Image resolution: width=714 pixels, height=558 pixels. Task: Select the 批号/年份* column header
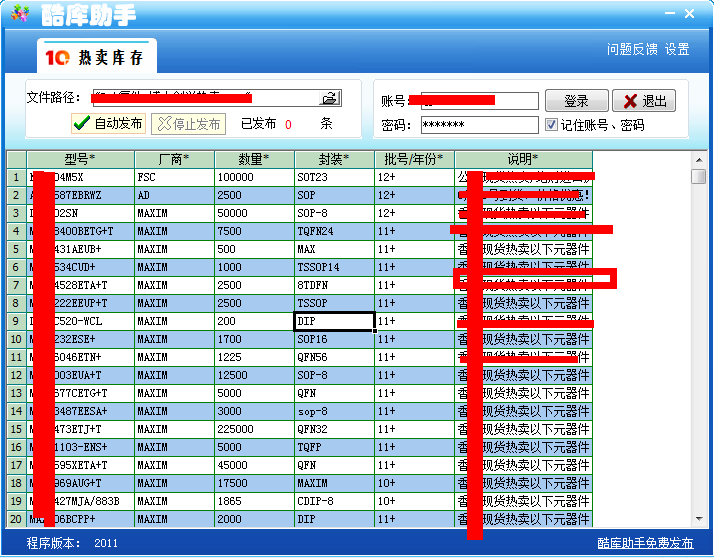click(x=414, y=159)
